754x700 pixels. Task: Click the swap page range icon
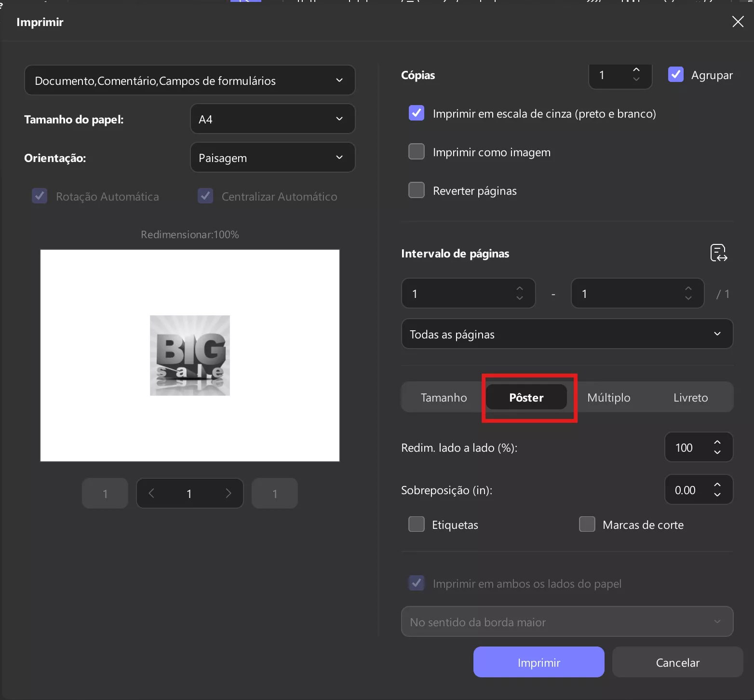tap(718, 253)
